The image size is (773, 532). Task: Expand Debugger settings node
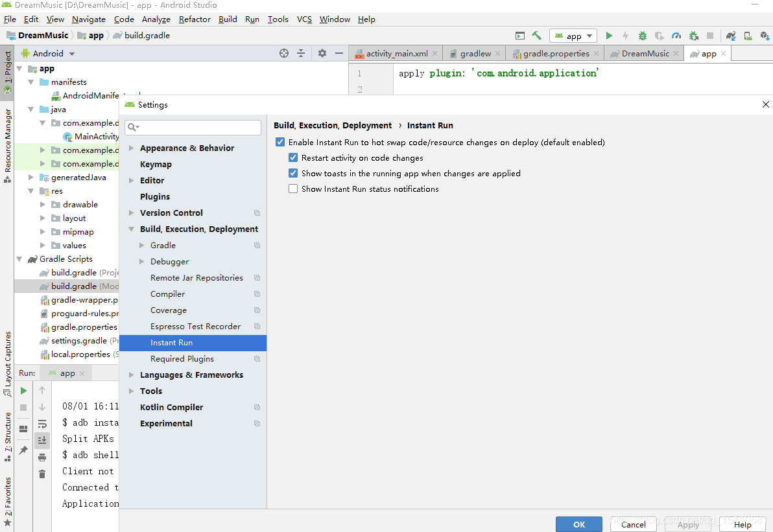(142, 262)
